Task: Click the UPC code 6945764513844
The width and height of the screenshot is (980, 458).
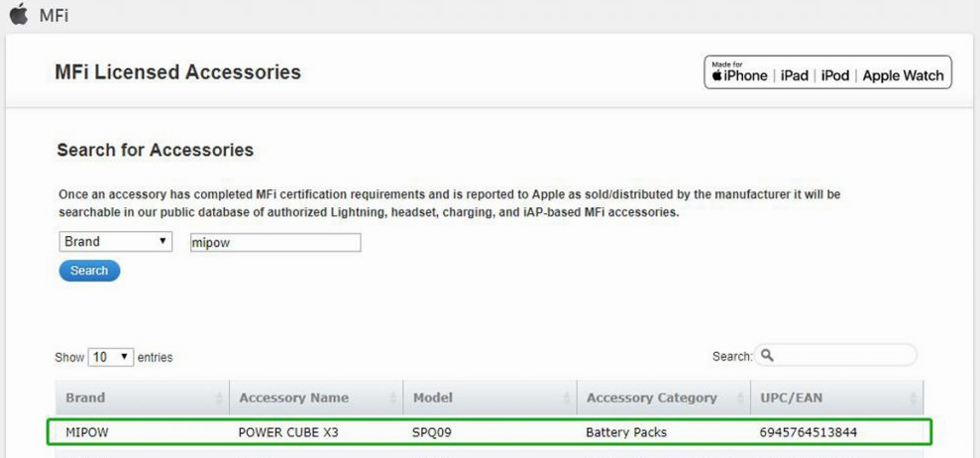Action: click(809, 432)
